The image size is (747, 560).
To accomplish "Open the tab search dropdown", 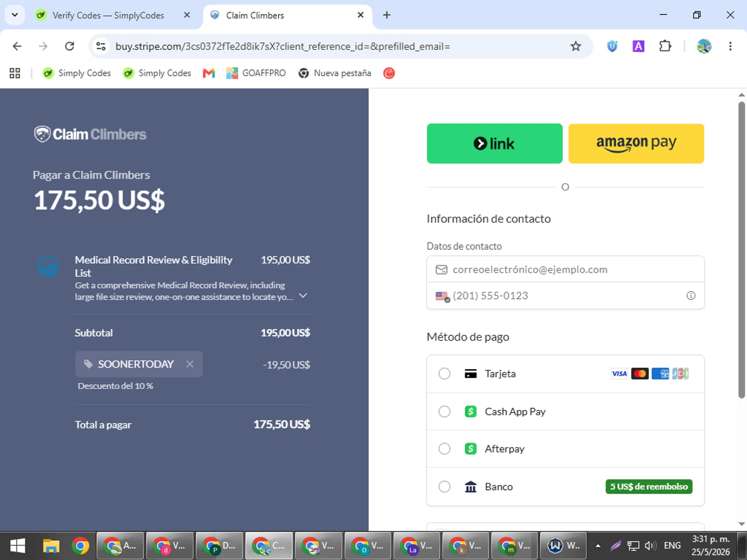I will pos(15,15).
